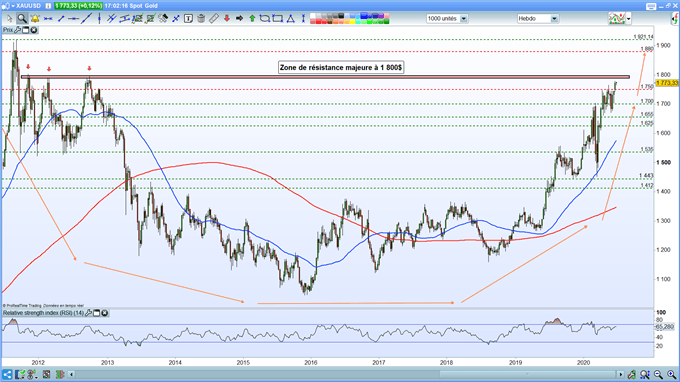Choose the diagonal trend line tool

[87, 19]
